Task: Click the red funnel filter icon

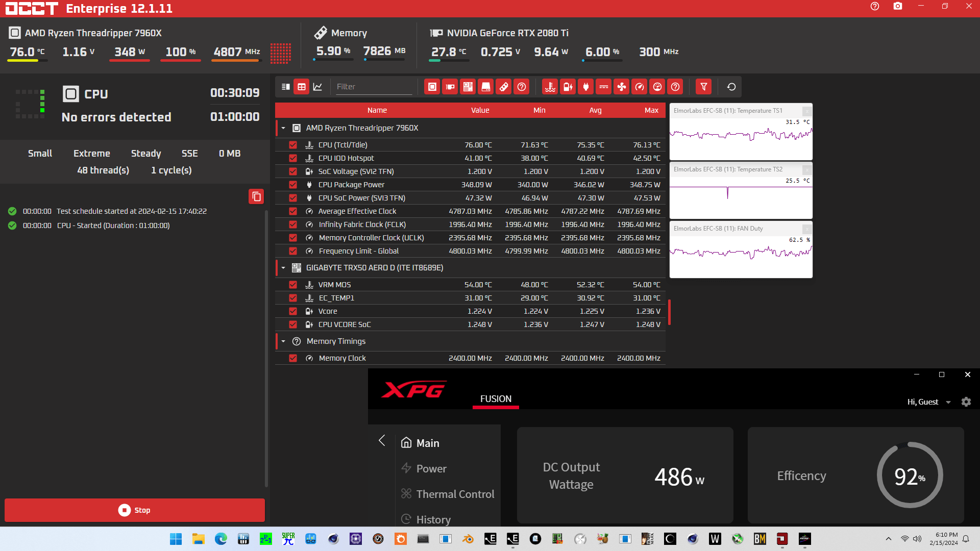Action: pyautogui.click(x=704, y=87)
